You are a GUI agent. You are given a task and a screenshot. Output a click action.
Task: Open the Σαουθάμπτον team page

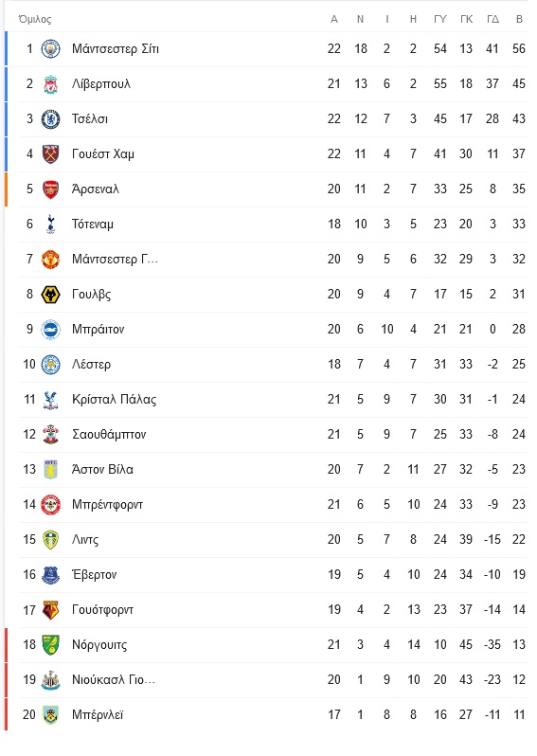(x=109, y=435)
